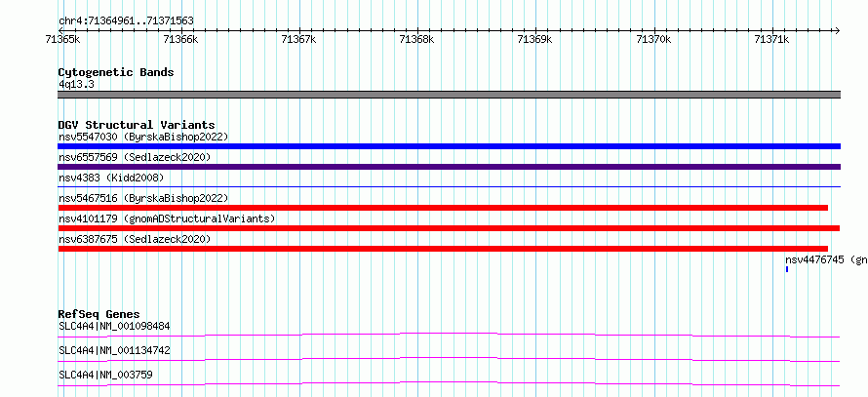Viewport: 868px width, 397px height.
Task: Open the nsv6557569 (Sedlazeck2020) label
Action: [135, 157]
